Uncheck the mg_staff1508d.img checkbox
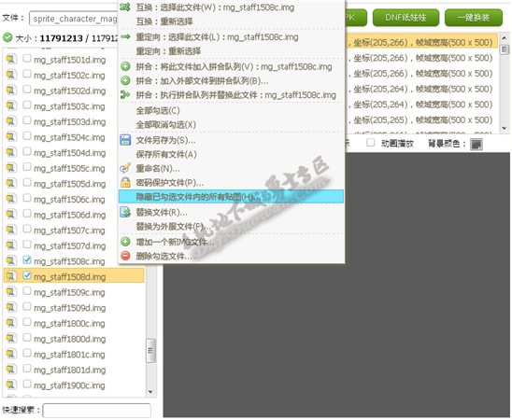512x420 pixels. tap(27, 275)
